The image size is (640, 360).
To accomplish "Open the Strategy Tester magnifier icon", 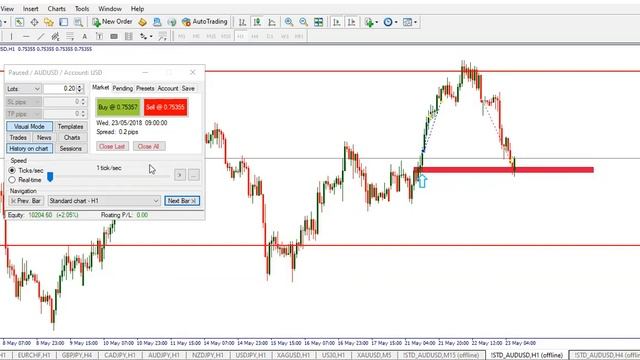I will click(x=78, y=22).
